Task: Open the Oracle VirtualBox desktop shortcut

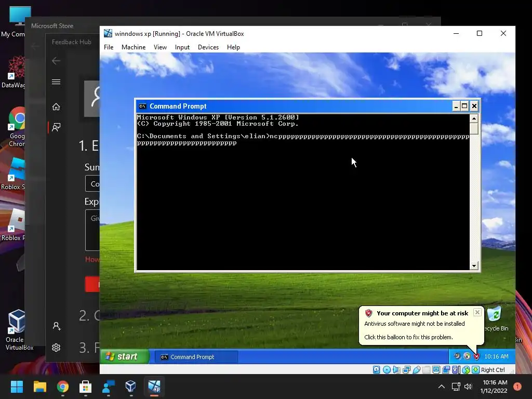Action: [18, 330]
